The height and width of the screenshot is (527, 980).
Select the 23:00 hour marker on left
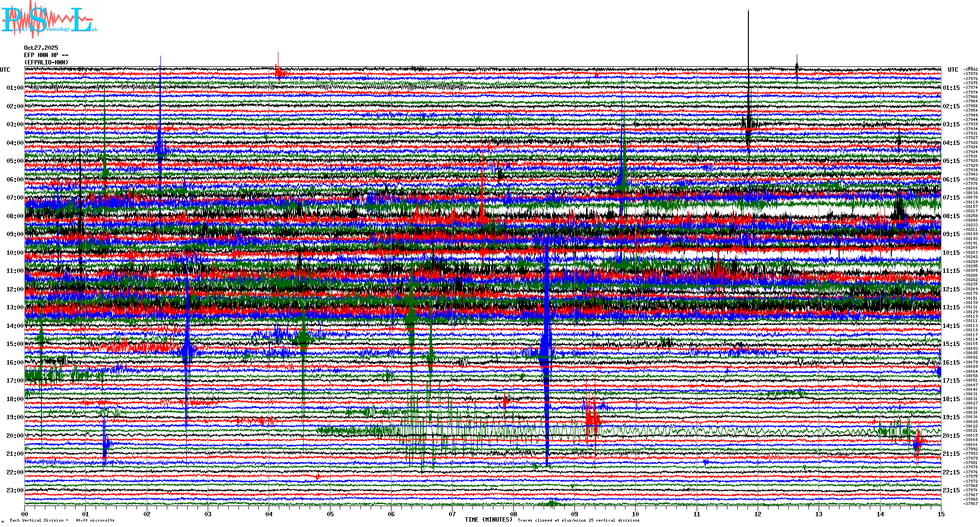[x=15, y=490]
